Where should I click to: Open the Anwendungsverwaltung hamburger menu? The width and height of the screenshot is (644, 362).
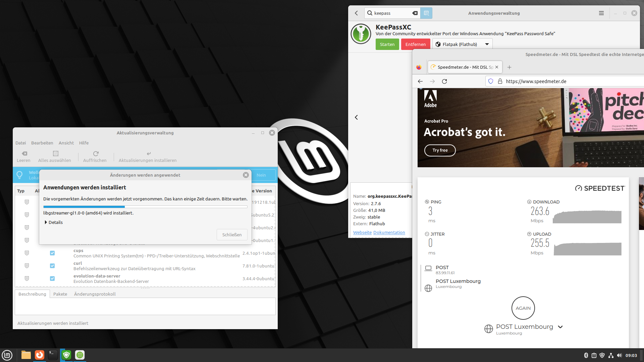601,13
